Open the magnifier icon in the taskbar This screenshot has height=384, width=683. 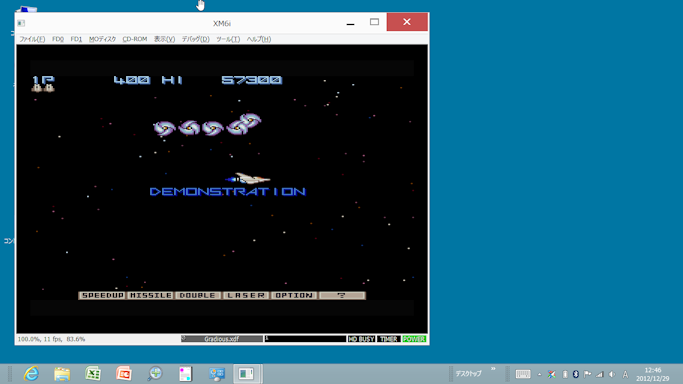coord(155,374)
